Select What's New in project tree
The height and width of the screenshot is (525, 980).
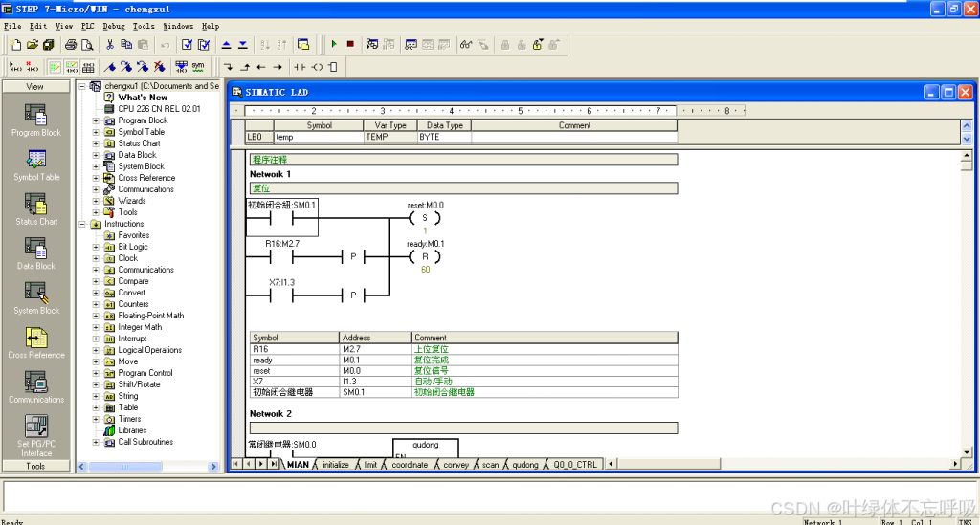coord(143,98)
